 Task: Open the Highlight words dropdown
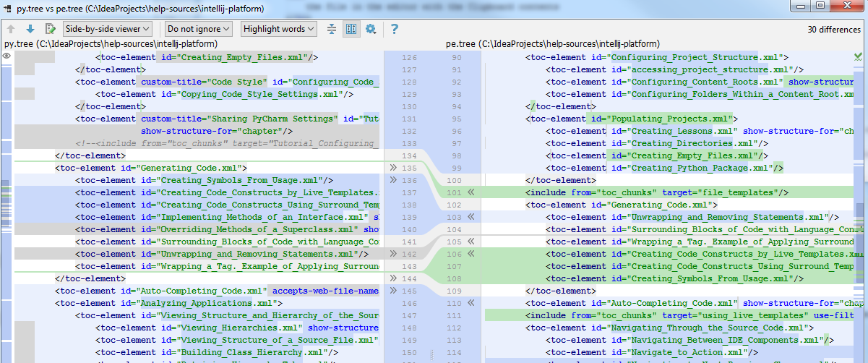coord(278,29)
